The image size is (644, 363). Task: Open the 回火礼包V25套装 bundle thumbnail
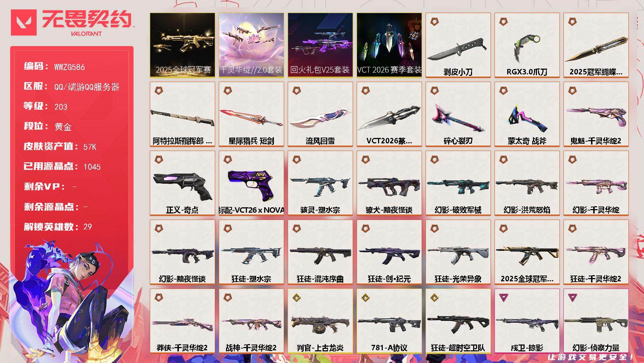320,45
